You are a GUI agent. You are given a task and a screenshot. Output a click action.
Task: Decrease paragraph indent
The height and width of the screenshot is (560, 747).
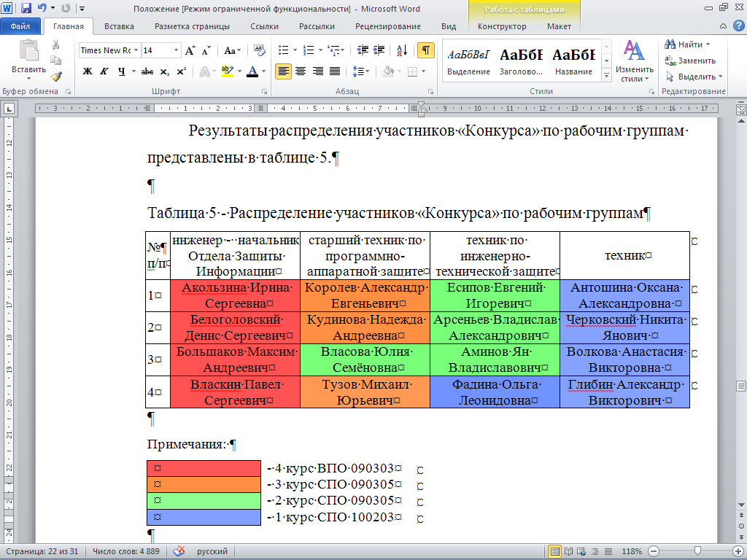tap(363, 50)
